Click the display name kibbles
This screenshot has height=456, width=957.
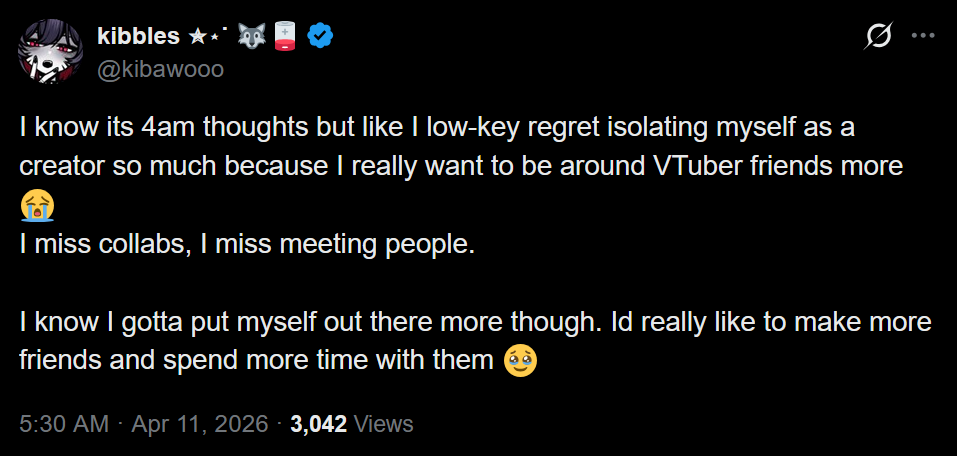click(138, 37)
